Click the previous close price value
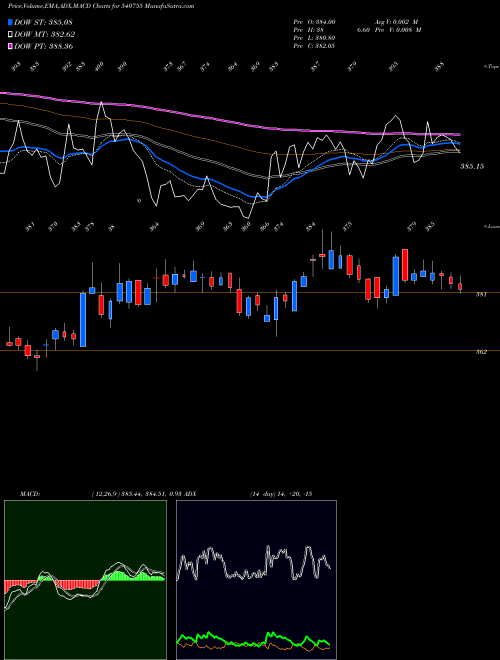Image resolution: width=500 pixels, height=660 pixels. click(x=314, y=46)
